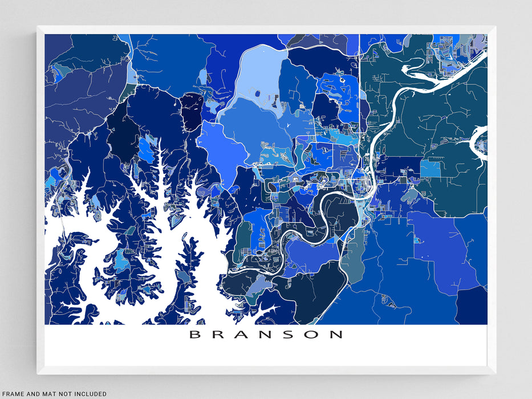Click the 'Frame and mat not included' caption

(54, 393)
